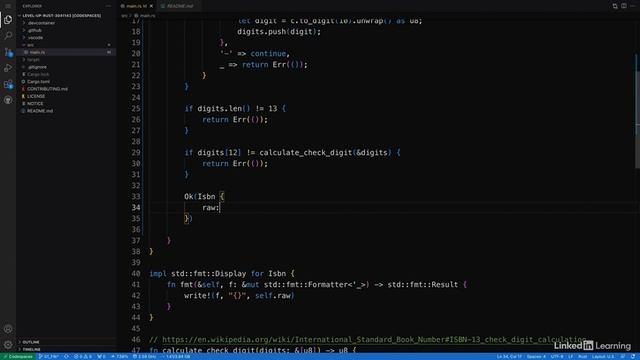Open the Cargo.toml file
The width and height of the screenshot is (640, 360).
point(38,82)
